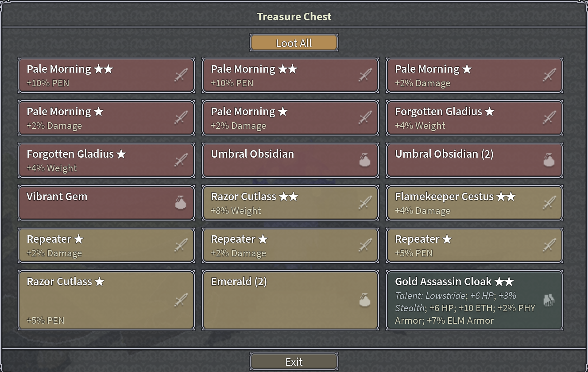The image size is (588, 372).
Task: Click sword icon on Razor Cutlass +8% Weight
Action: pyautogui.click(x=365, y=203)
